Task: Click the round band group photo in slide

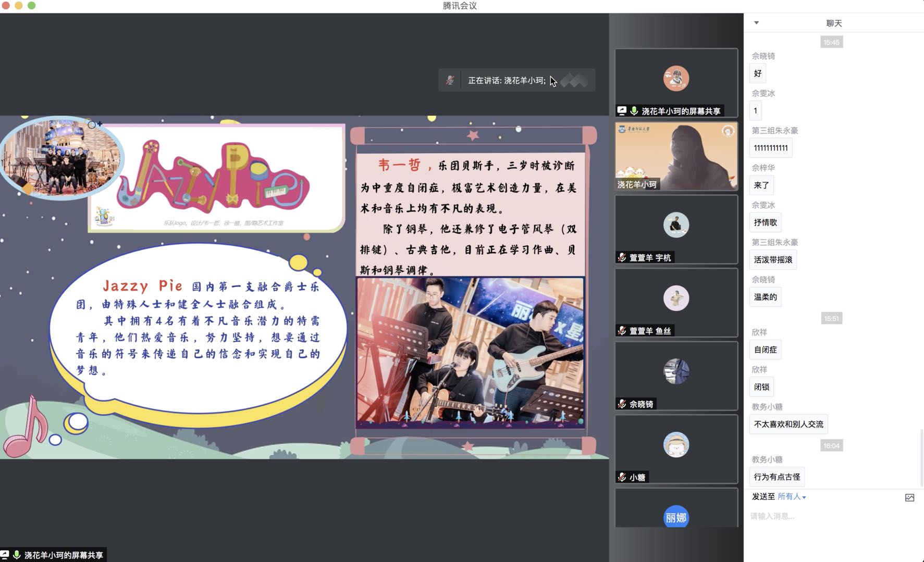Action: coord(61,158)
